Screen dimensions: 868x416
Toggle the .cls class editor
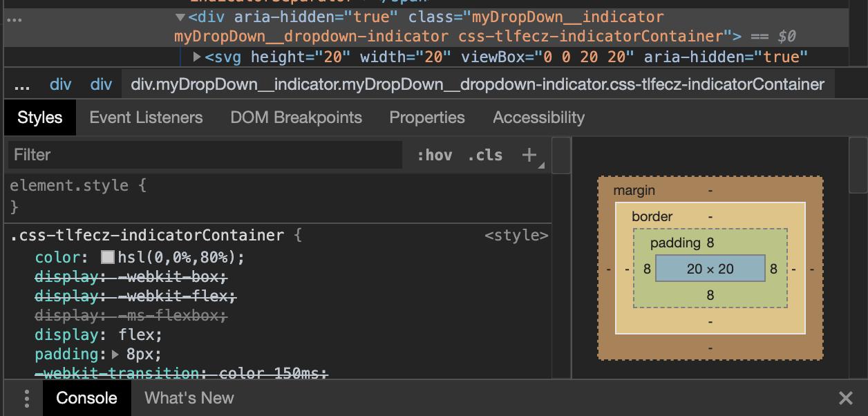click(485, 155)
